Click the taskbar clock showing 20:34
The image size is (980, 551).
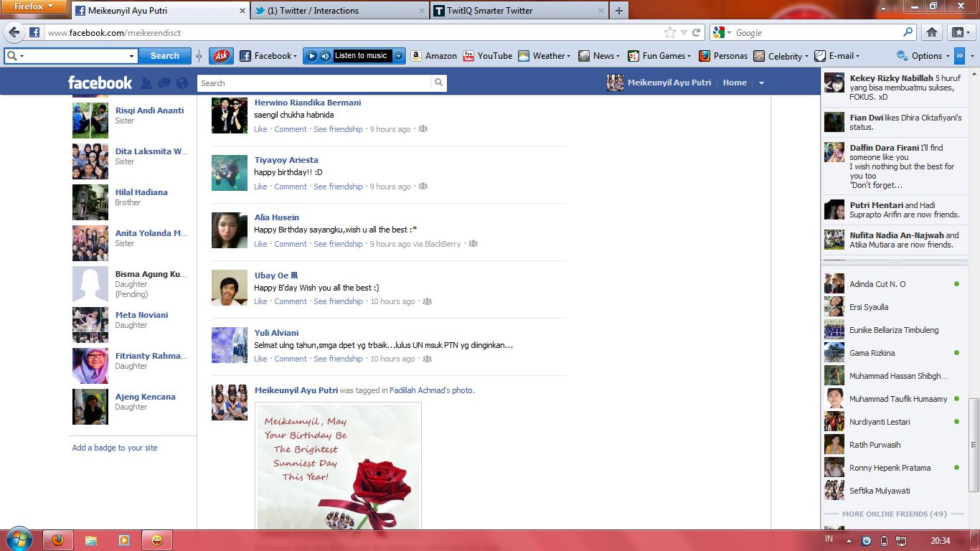941,541
